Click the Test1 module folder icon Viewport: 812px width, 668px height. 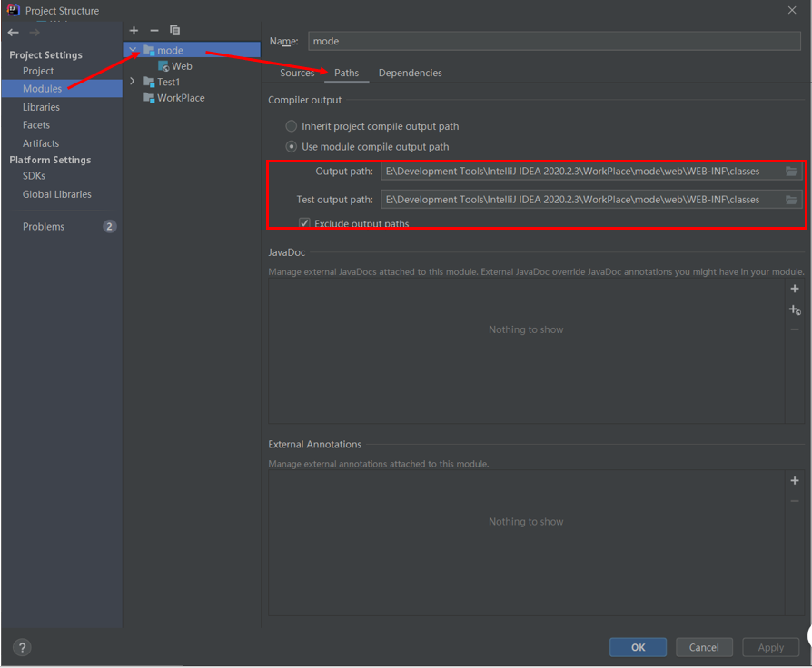[149, 82]
